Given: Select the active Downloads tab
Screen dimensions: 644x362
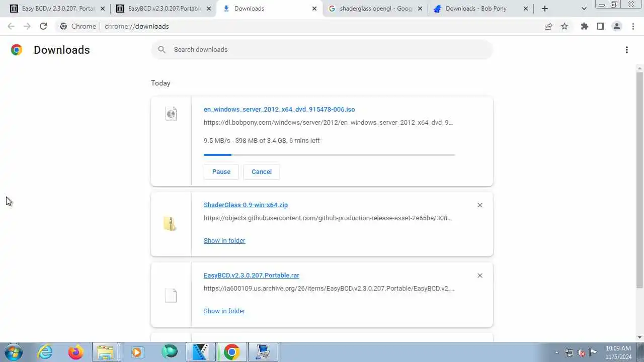Looking at the screenshot, I should coord(269,9).
